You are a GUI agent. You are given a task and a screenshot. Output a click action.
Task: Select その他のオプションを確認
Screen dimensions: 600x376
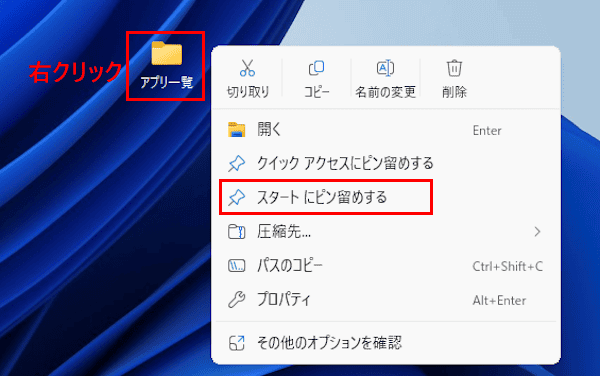[386, 343]
